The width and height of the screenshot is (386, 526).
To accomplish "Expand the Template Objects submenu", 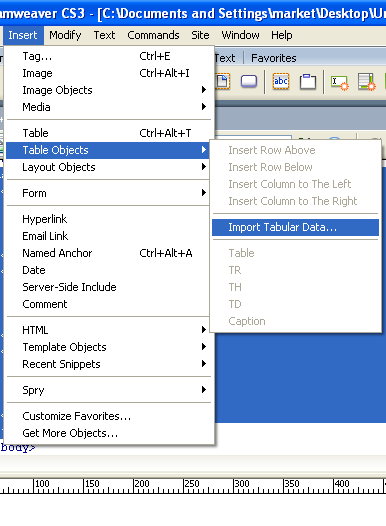I will pos(108,347).
